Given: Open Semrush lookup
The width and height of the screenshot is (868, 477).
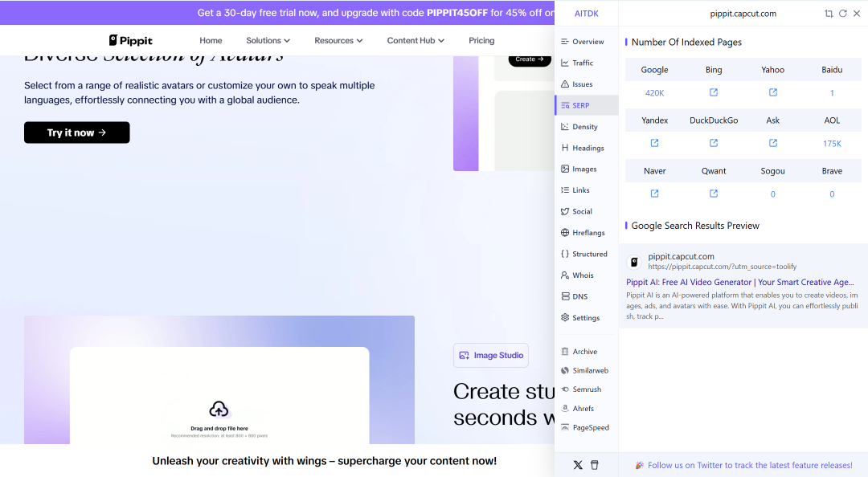Looking at the screenshot, I should pyautogui.click(x=581, y=389).
